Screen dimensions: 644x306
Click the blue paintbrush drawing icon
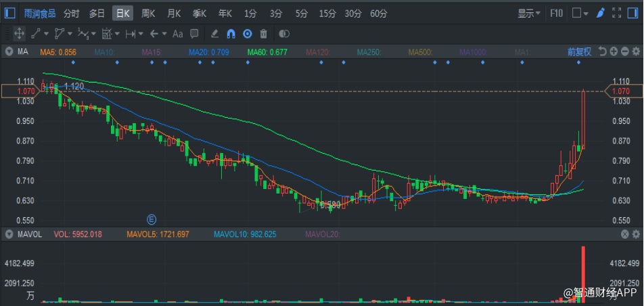[600, 13]
